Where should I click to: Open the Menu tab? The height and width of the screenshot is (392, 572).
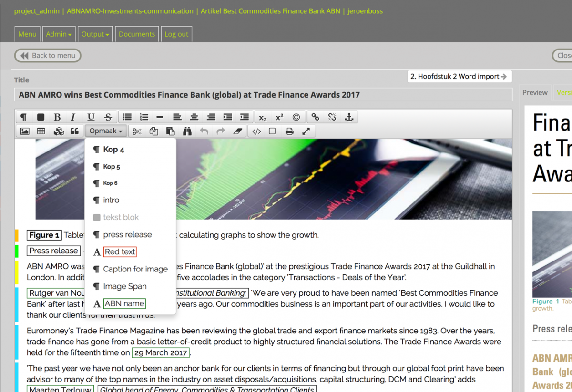tap(27, 34)
